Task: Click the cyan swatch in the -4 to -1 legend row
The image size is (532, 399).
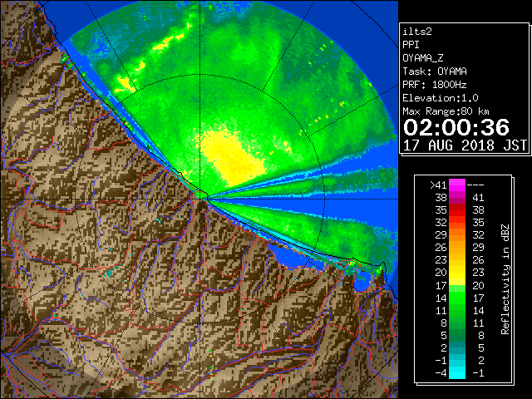Action: [457, 372]
